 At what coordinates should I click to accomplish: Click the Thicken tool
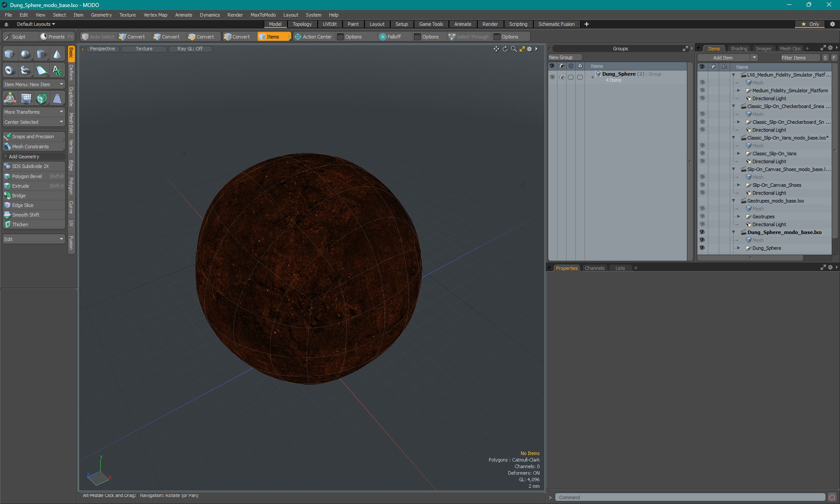pyautogui.click(x=34, y=224)
